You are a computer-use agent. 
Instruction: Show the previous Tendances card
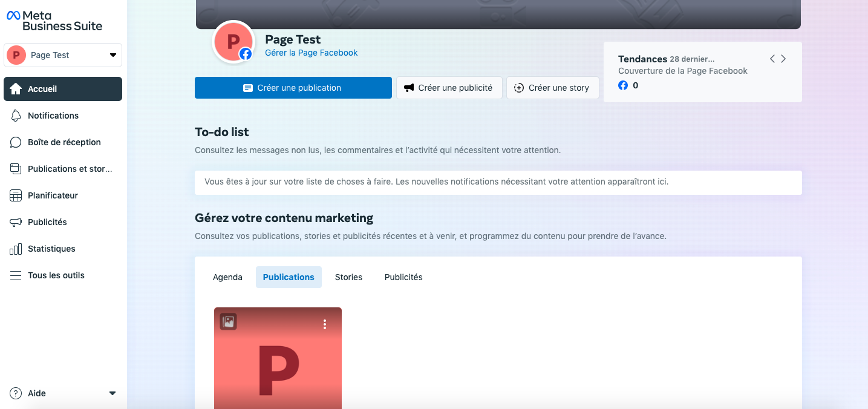772,59
